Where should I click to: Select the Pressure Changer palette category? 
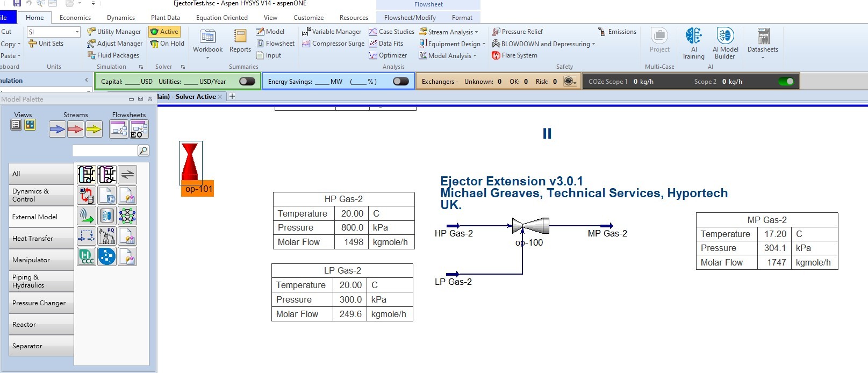[x=41, y=303]
